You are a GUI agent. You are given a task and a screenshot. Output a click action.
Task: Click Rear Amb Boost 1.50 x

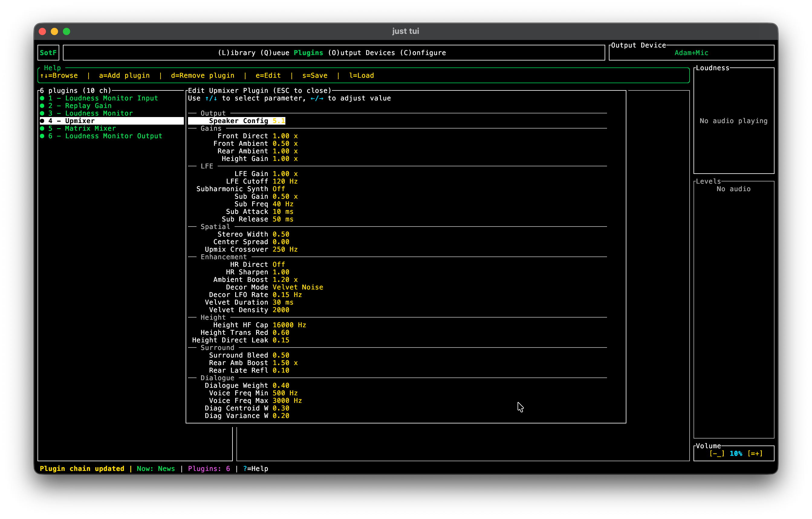point(253,363)
